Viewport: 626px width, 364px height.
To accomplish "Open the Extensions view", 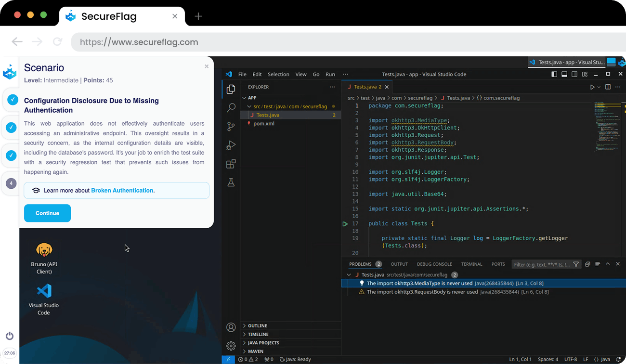I will [231, 164].
